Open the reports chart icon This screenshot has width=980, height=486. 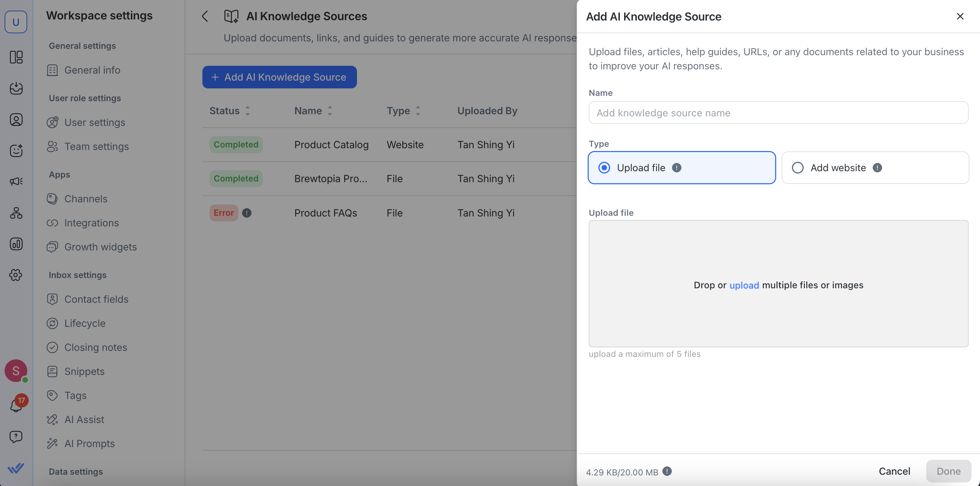(x=16, y=244)
